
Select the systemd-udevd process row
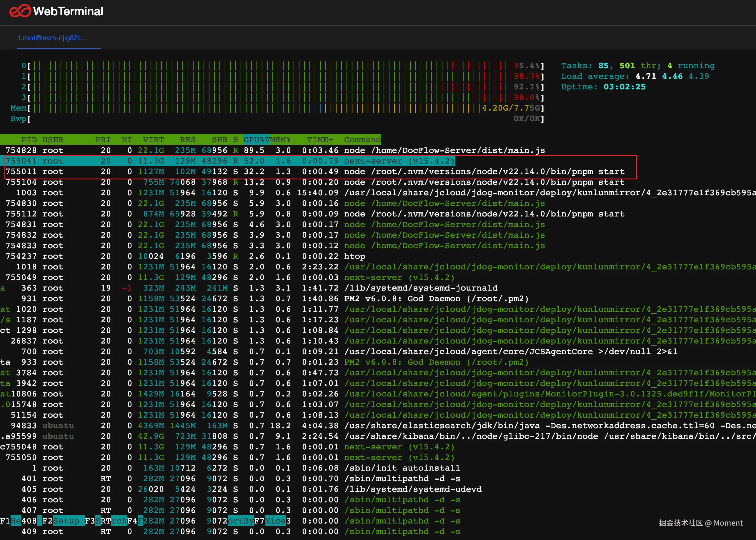pos(412,489)
